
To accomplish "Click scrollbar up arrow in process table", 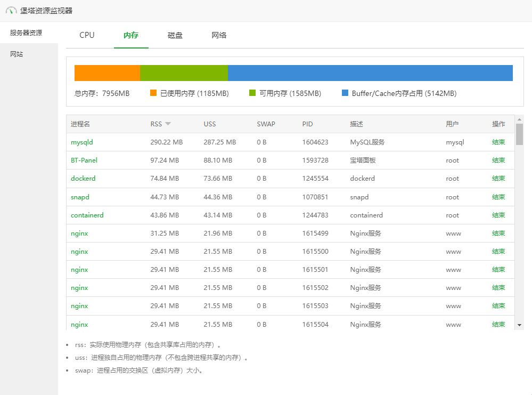I will (519, 119).
